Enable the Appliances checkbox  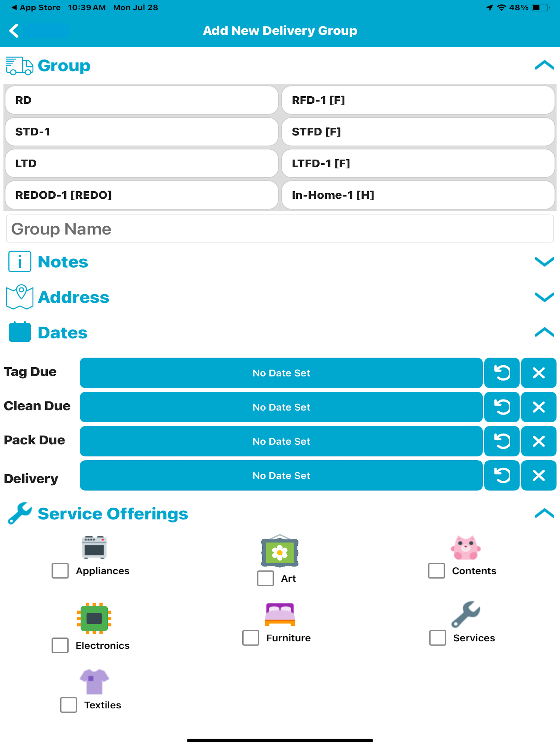(60, 571)
